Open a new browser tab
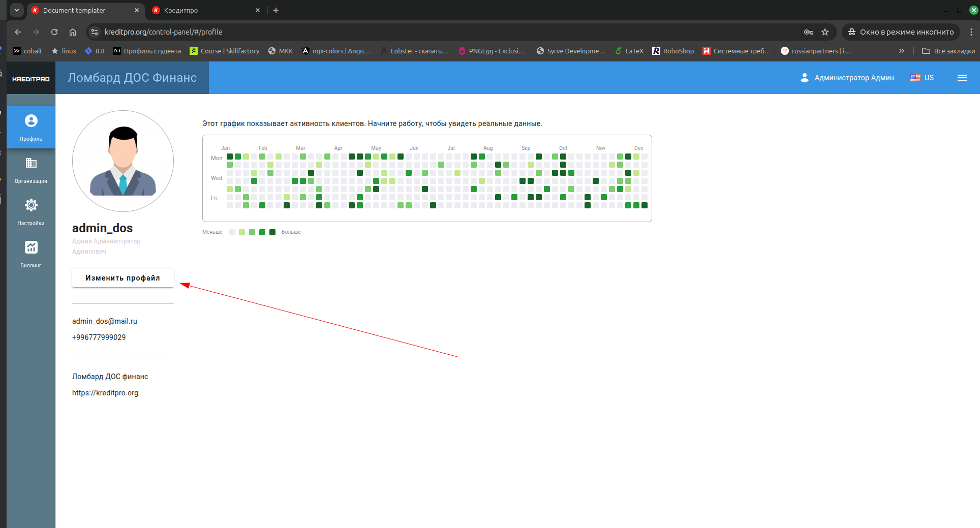The width and height of the screenshot is (980, 528). (276, 10)
